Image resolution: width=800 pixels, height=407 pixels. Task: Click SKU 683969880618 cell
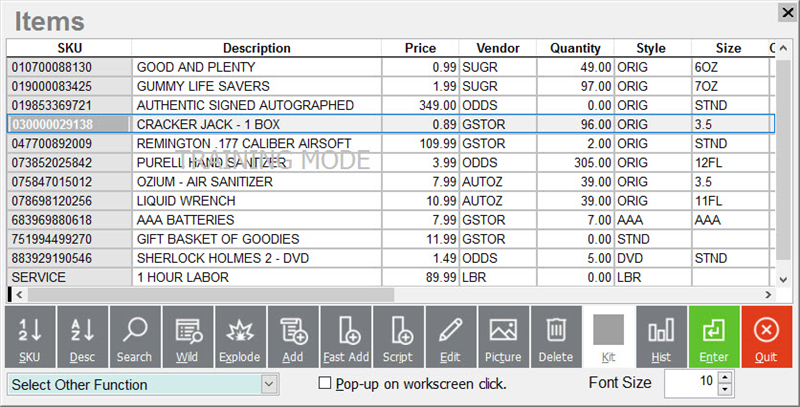[69, 220]
